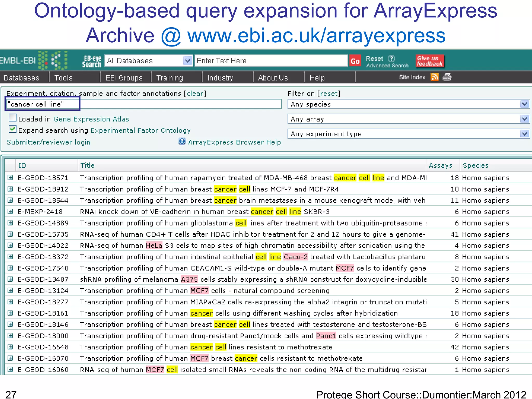Image resolution: width=532 pixels, height=399 pixels.
Task: Expand row E-GEOD-16060 with plus icon
Action: [x=10, y=370]
